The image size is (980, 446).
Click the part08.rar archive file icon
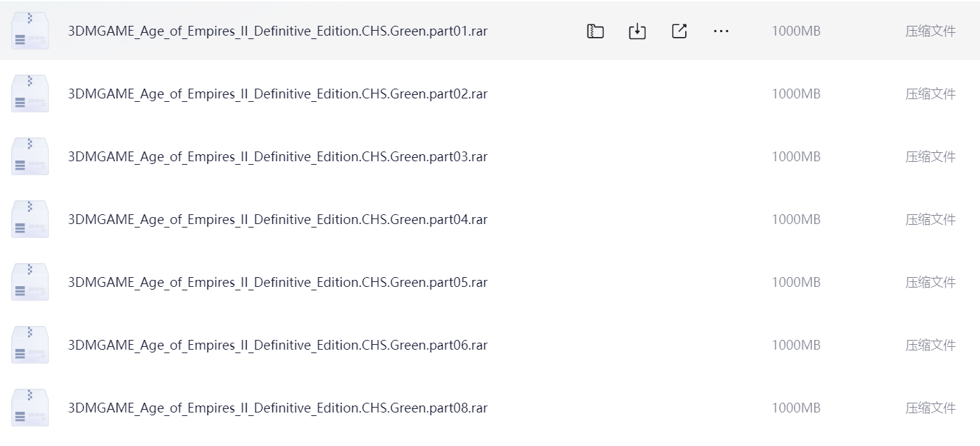pos(30,408)
